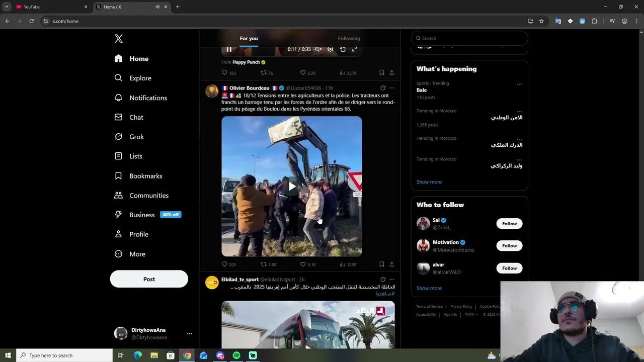Open more options on Olivier Bourdeau post

(x=392, y=88)
